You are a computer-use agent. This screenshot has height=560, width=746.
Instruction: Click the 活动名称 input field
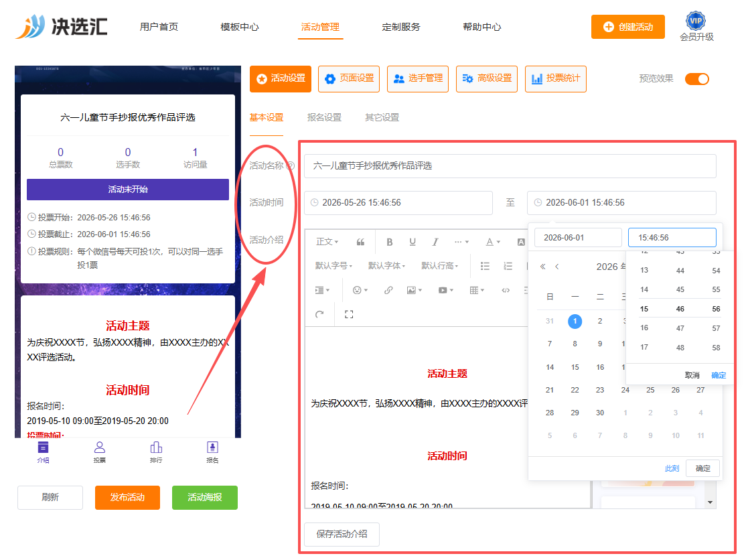(x=510, y=165)
